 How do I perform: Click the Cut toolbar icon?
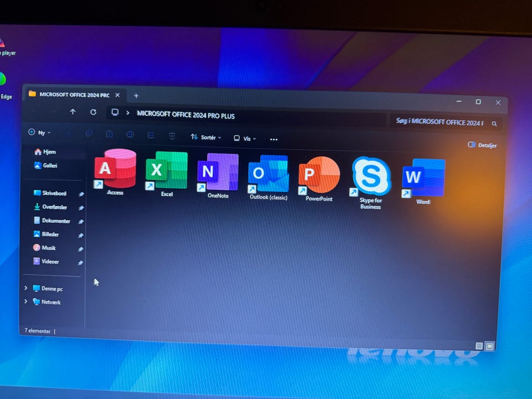68,133
